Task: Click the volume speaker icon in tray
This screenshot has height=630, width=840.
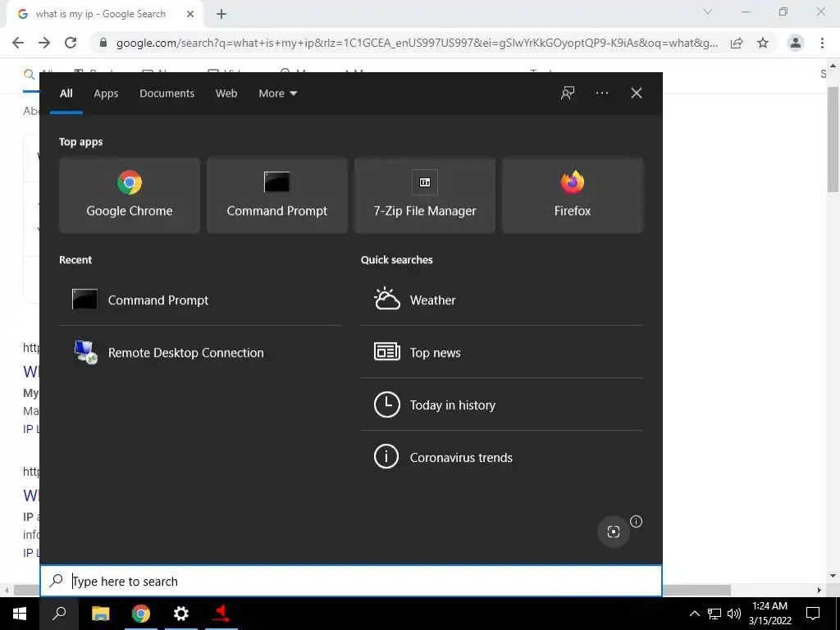Action: click(733, 614)
